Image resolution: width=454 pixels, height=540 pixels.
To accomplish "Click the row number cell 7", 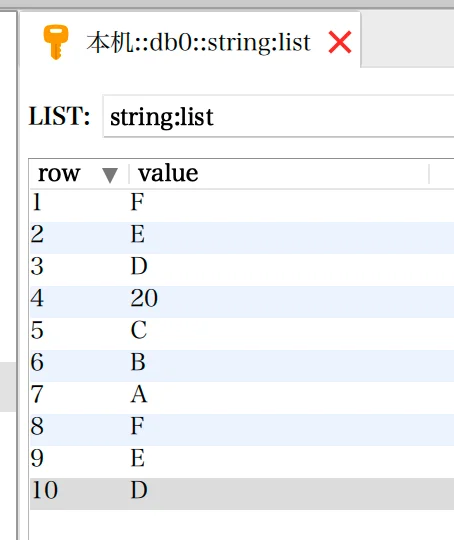I will pyautogui.click(x=37, y=394).
